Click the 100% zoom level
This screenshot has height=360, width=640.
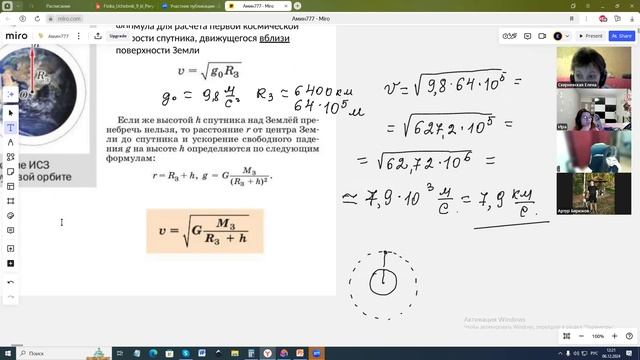point(598,336)
